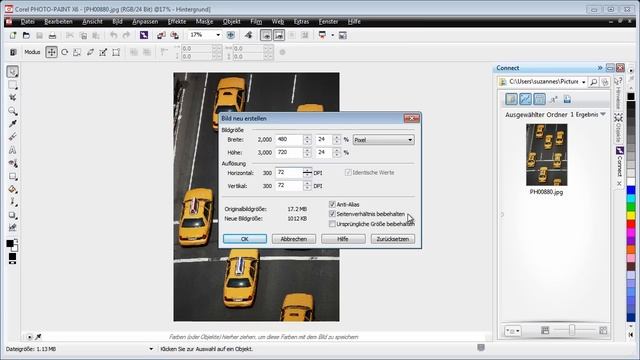The image size is (640, 360).
Task: Toggle Identische Werte checkbox
Action: point(348,173)
